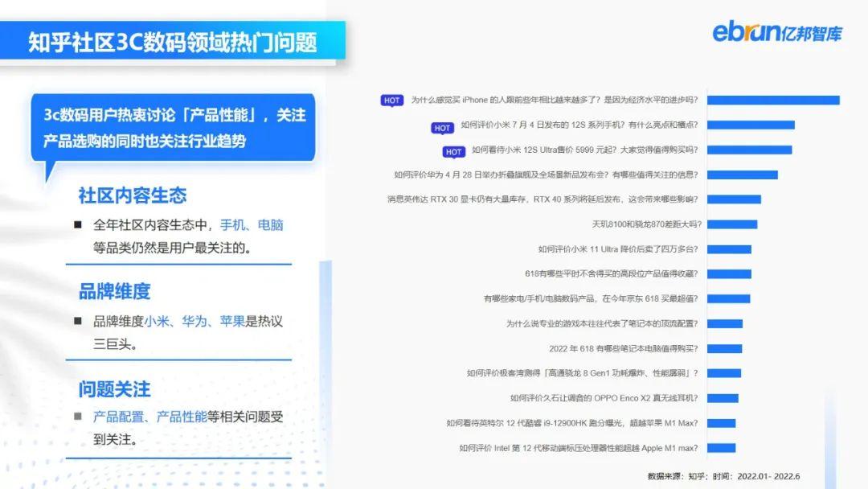The image size is (868, 489).
Task: Click the HOT badge on the 小米12S系列手机 question
Action: coord(442,127)
